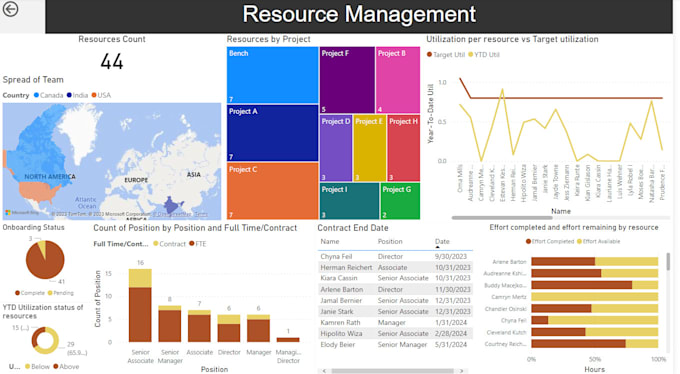This screenshot has height=374, width=680.
Task: Click right arrow of contract table scrollbar
Action: pos(461,371)
